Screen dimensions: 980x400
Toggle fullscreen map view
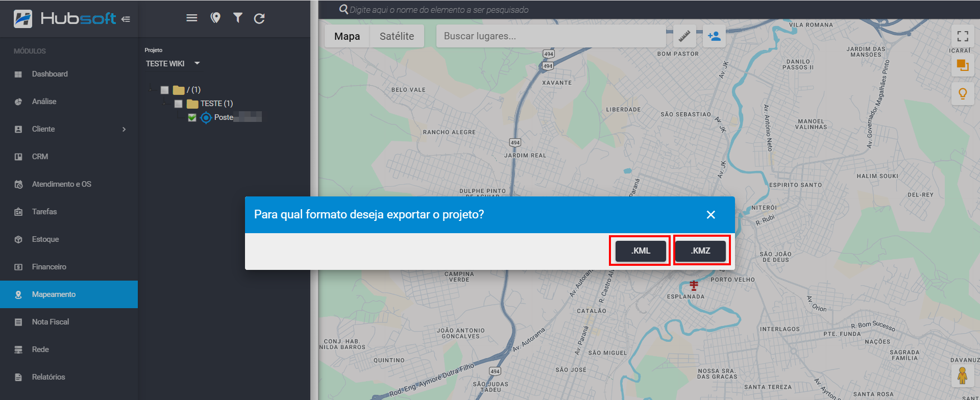(x=963, y=36)
